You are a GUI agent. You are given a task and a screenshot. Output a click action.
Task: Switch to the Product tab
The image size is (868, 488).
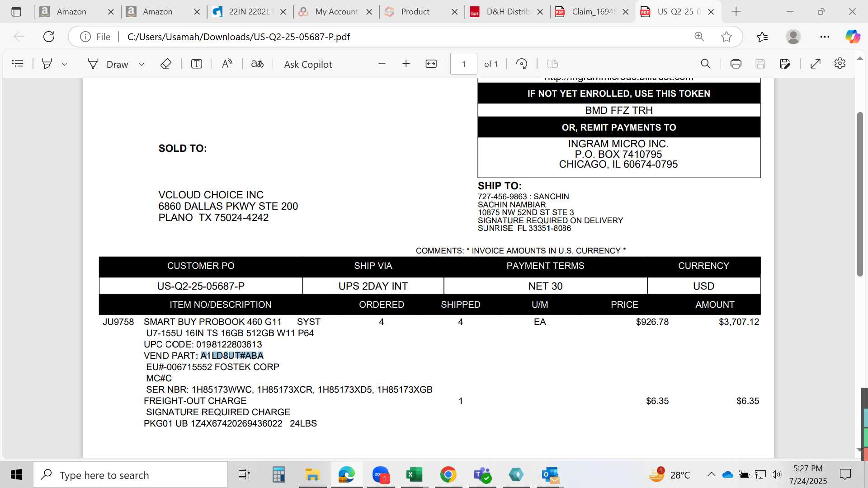pyautogui.click(x=415, y=12)
